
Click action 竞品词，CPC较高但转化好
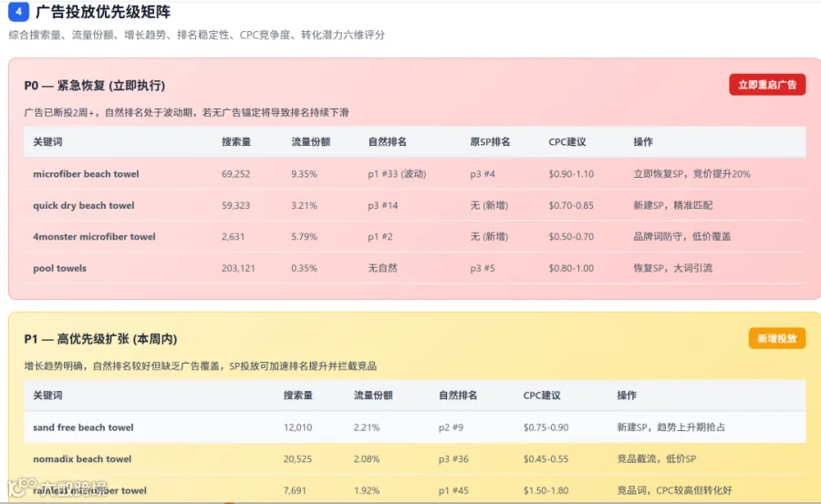click(674, 490)
